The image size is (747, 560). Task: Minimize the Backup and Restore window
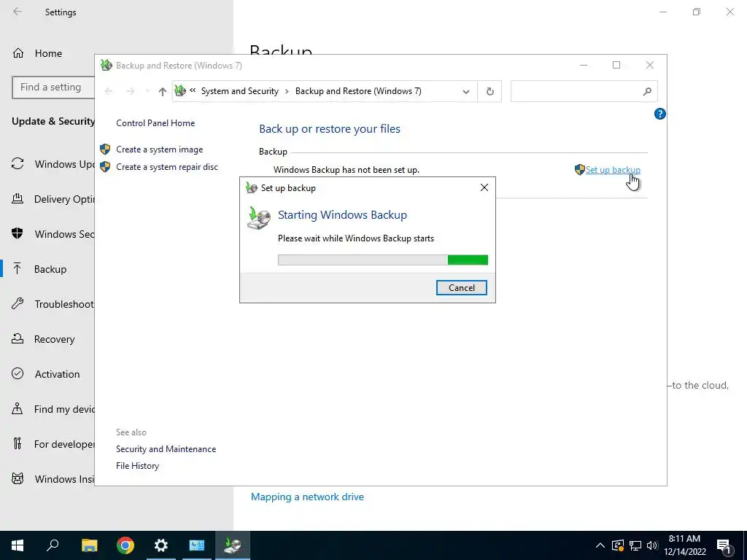pyautogui.click(x=584, y=65)
